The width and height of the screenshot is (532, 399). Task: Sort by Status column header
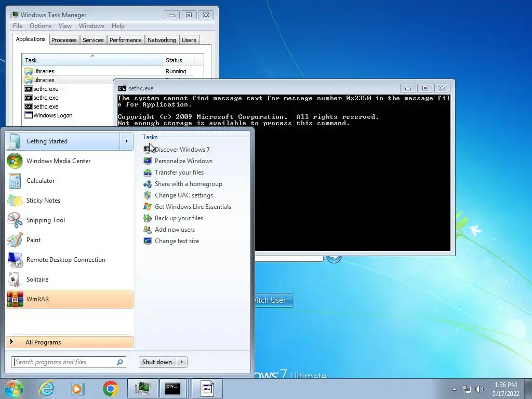tap(178, 60)
